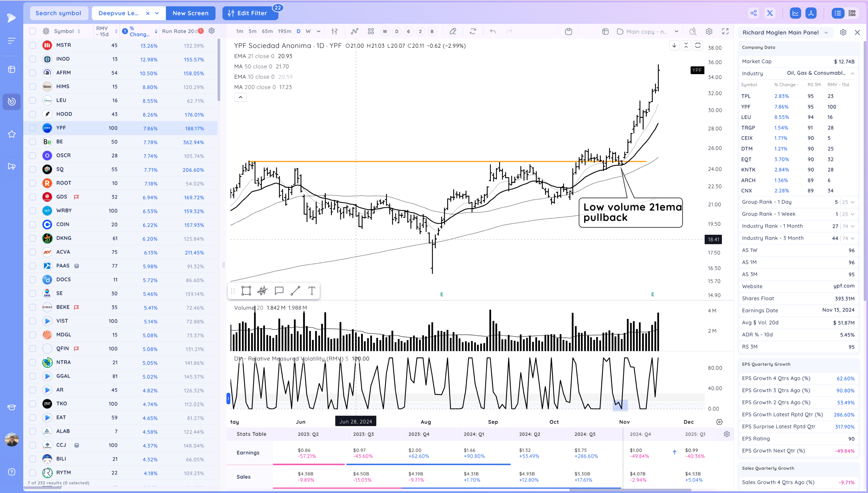The image size is (868, 493).
Task: Open chart settings gear icon
Action: [x=709, y=31]
